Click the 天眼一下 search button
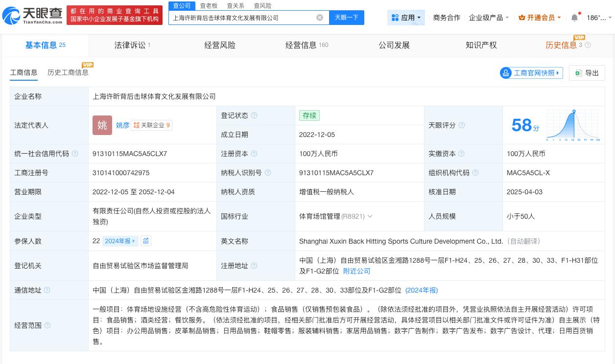Image resolution: width=615 pixels, height=364 pixels. [346, 17]
